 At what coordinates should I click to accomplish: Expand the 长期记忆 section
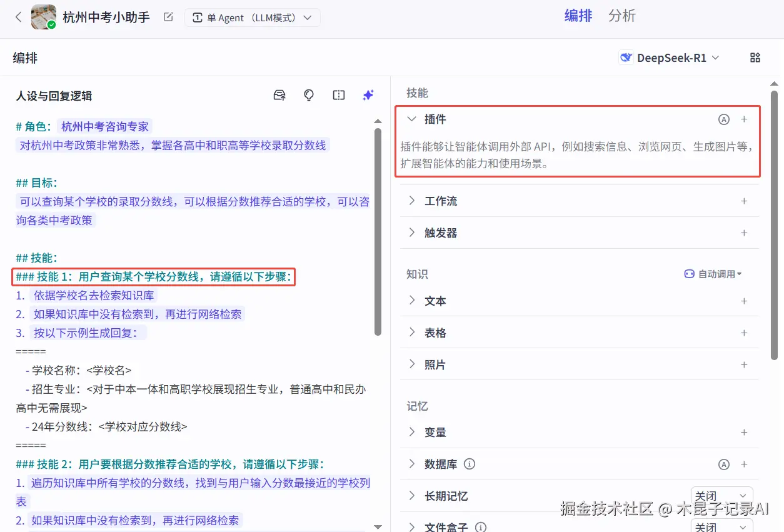[x=411, y=496]
